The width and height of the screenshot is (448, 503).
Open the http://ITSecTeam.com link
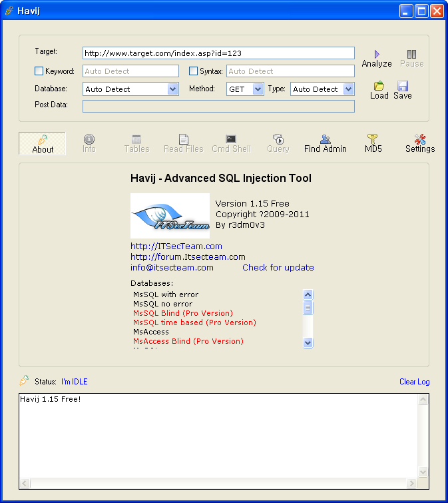176,246
